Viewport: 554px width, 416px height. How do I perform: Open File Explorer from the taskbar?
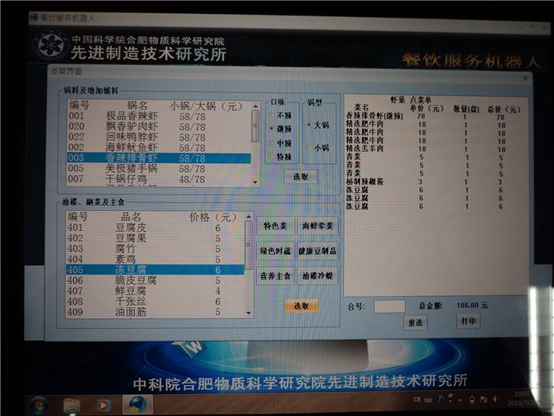(72, 405)
